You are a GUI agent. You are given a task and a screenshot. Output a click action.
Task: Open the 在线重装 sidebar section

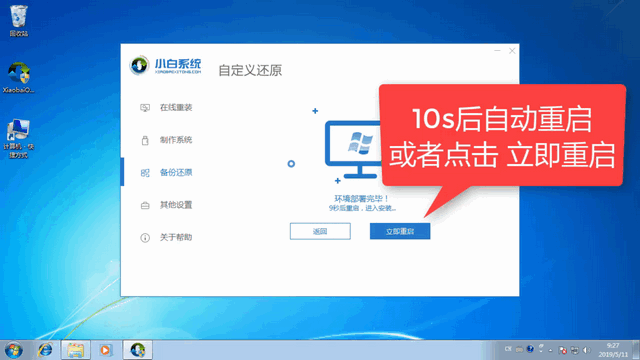coord(176,107)
